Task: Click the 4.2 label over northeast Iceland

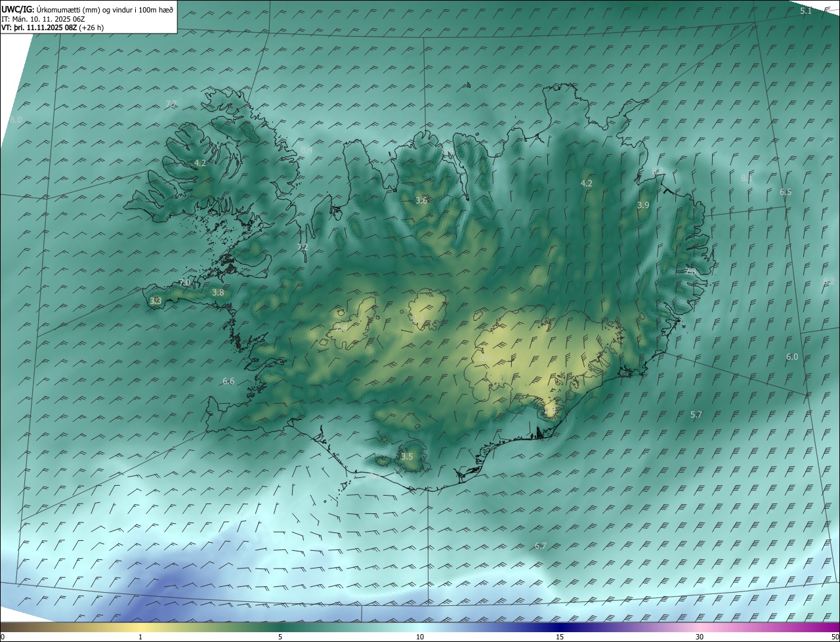Action: [587, 184]
